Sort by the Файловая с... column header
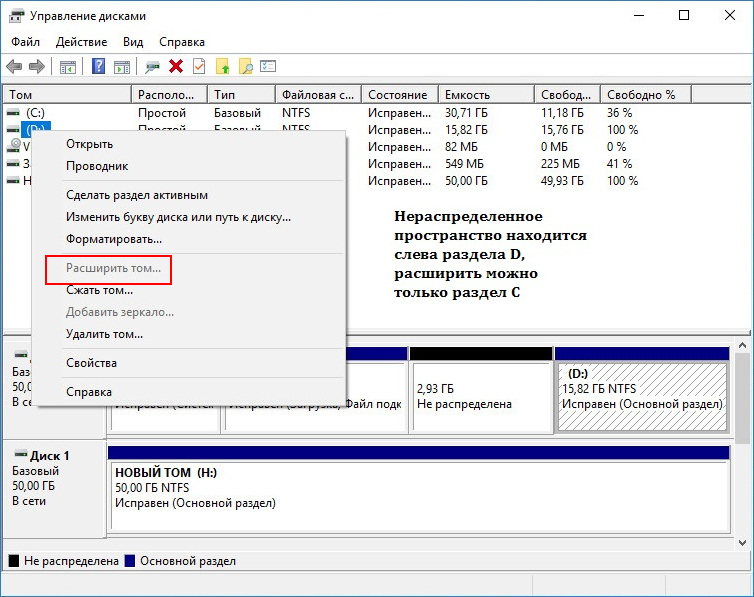Screen dimensions: 754x597 (x=318, y=95)
